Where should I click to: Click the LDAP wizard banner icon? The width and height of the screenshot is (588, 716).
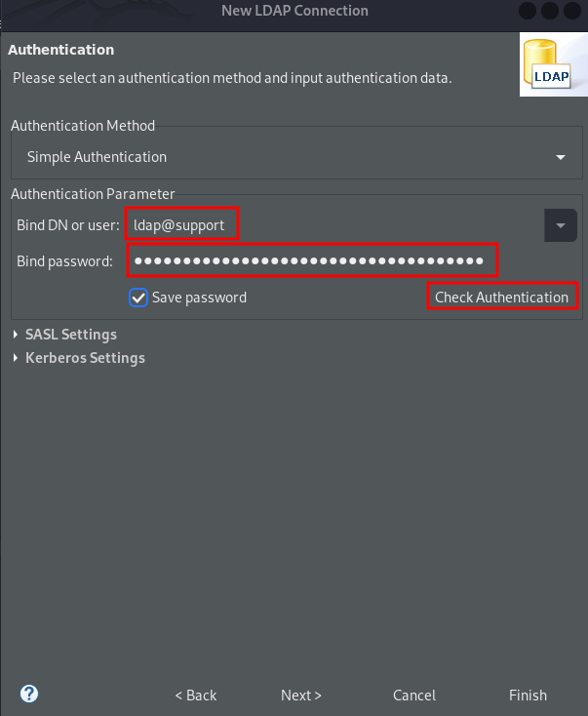553,66
